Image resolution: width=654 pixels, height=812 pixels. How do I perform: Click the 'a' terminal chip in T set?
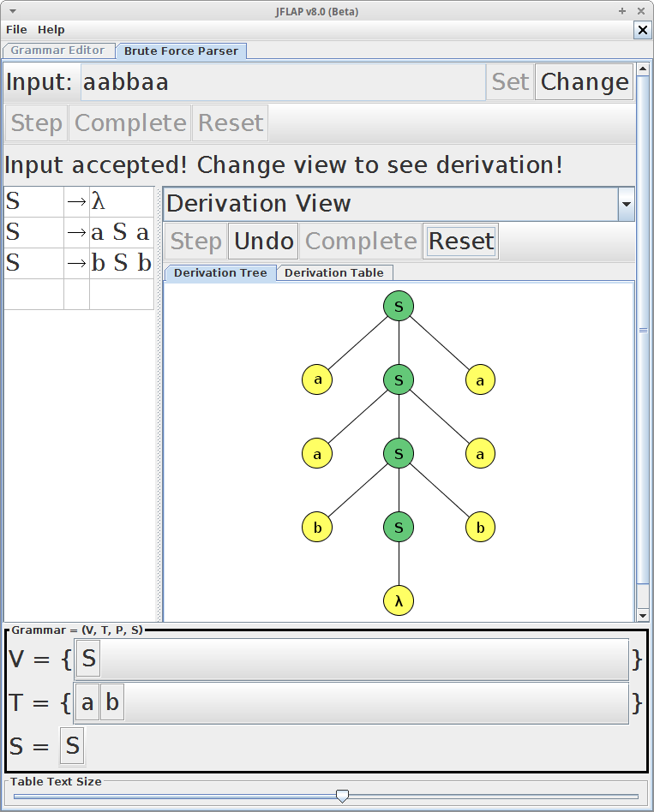click(x=87, y=703)
